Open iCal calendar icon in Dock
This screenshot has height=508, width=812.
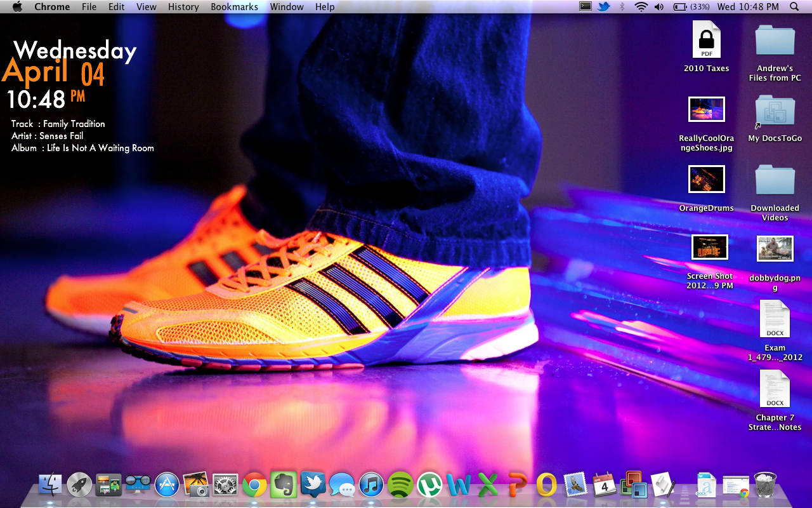pos(605,485)
